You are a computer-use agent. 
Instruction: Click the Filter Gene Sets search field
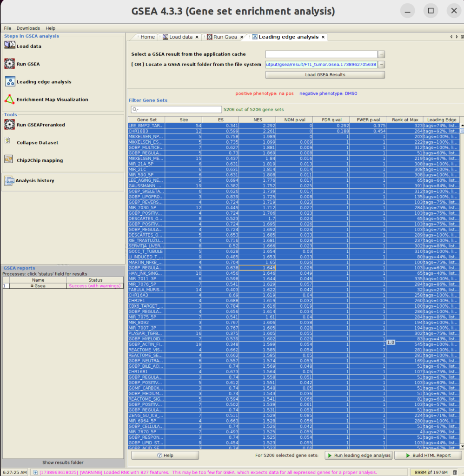176,110
